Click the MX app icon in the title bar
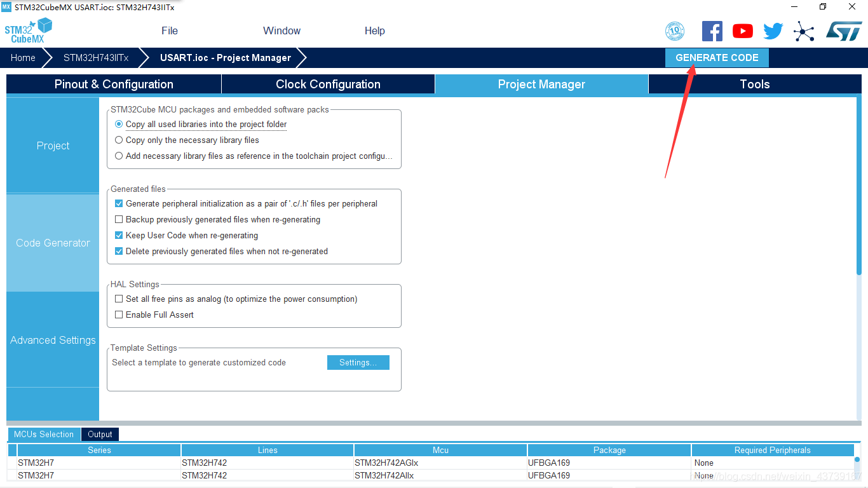Screen dimensions: 868x488 pyautogui.click(x=6, y=7)
